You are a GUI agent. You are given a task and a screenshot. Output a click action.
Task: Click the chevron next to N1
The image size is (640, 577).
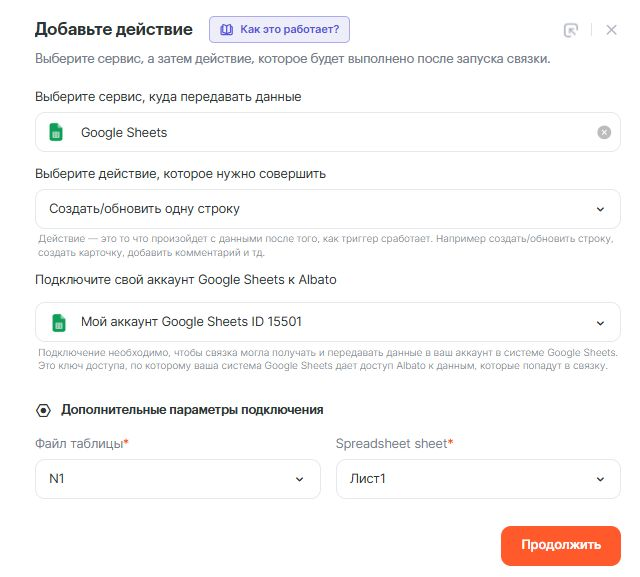click(300, 479)
